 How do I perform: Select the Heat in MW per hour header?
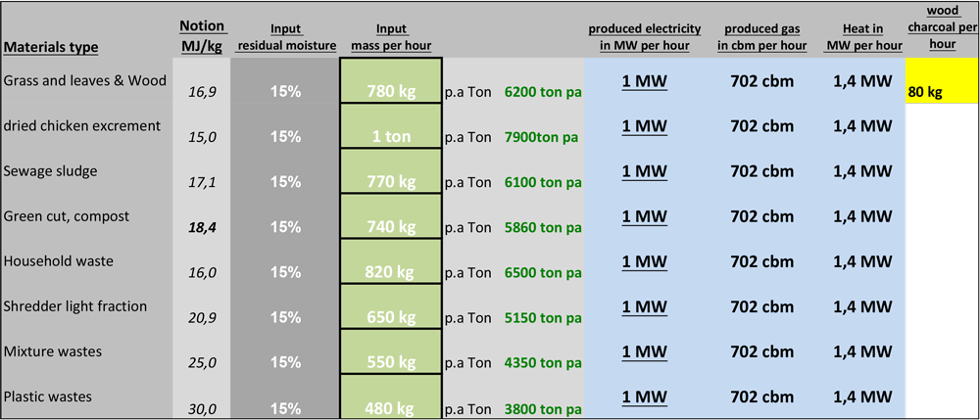(x=858, y=37)
